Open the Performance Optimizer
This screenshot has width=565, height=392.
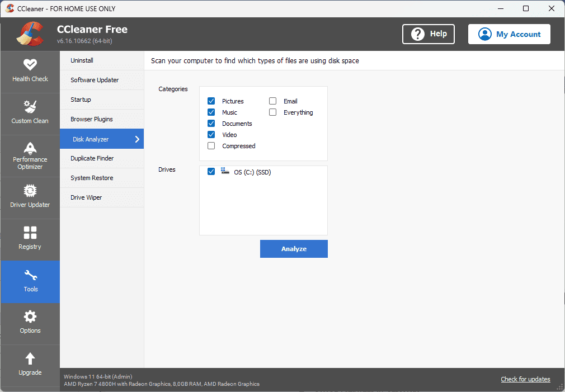coord(30,155)
